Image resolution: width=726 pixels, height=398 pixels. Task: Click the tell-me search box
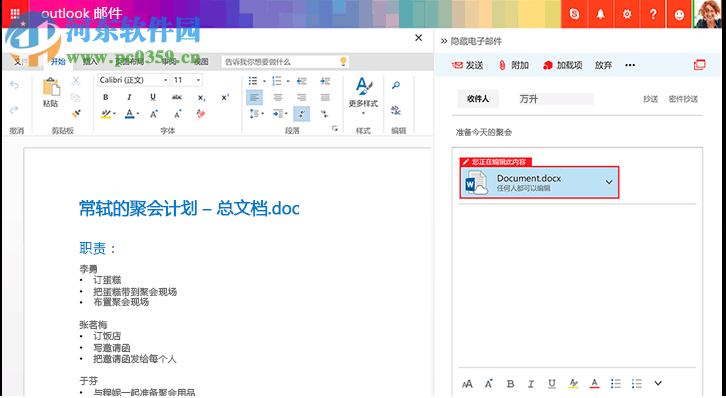(x=285, y=62)
